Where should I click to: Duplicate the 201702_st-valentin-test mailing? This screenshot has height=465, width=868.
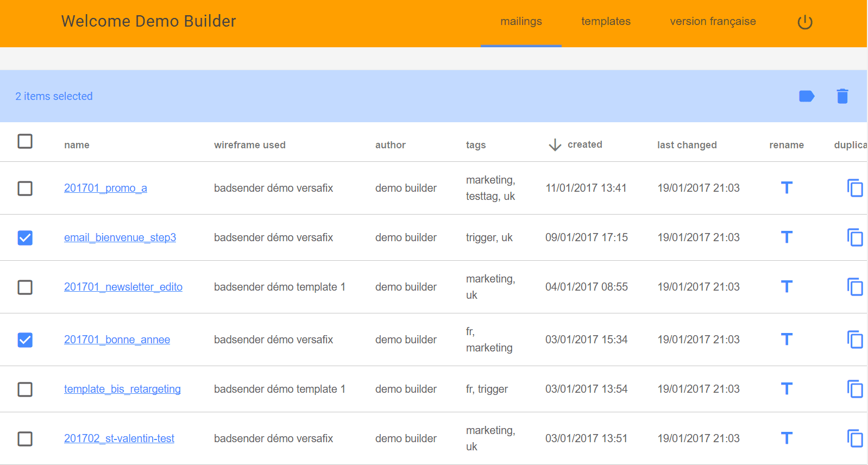tap(855, 438)
